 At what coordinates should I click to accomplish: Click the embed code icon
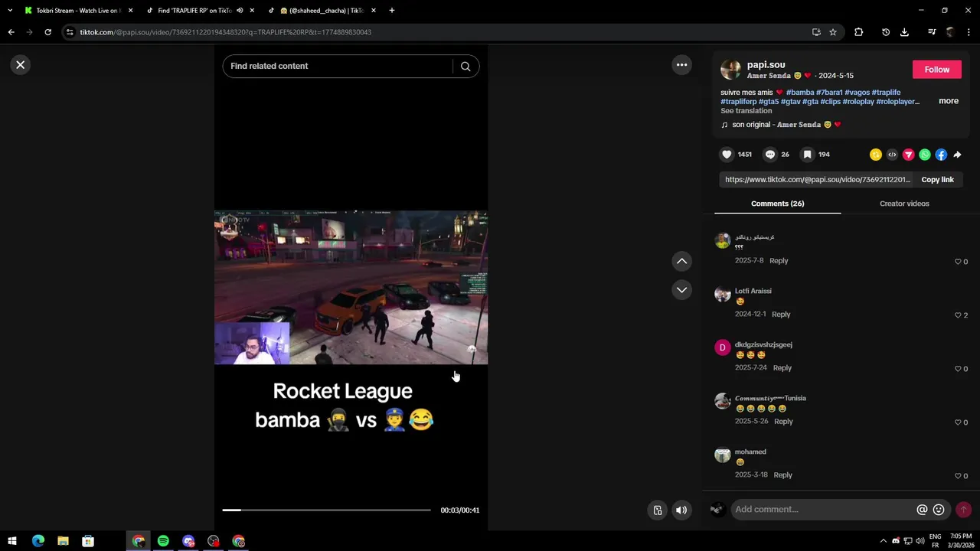[x=892, y=155]
